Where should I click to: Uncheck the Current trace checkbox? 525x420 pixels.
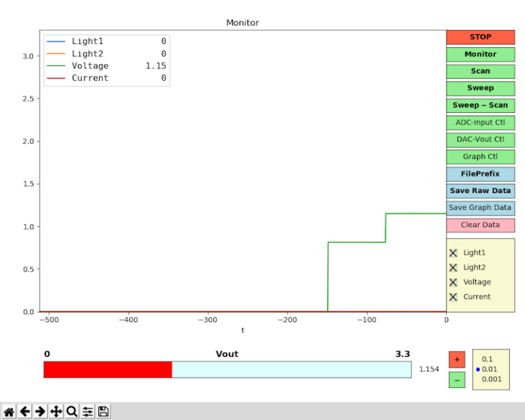click(x=453, y=297)
